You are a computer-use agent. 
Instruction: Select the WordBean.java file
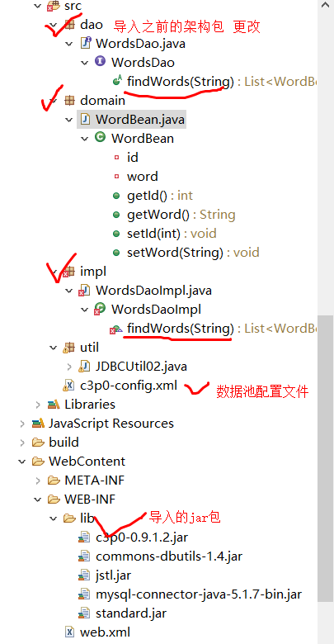pyautogui.click(x=132, y=120)
